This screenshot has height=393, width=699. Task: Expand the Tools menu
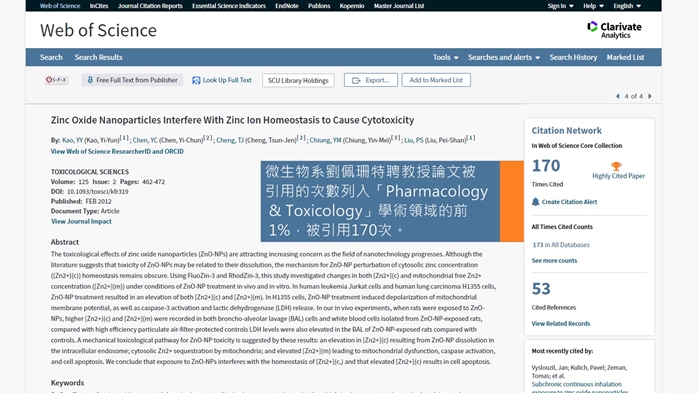point(445,57)
